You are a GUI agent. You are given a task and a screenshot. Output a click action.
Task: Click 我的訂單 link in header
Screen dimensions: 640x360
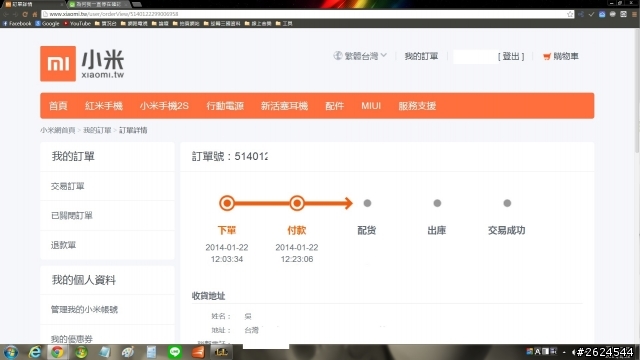(421, 56)
